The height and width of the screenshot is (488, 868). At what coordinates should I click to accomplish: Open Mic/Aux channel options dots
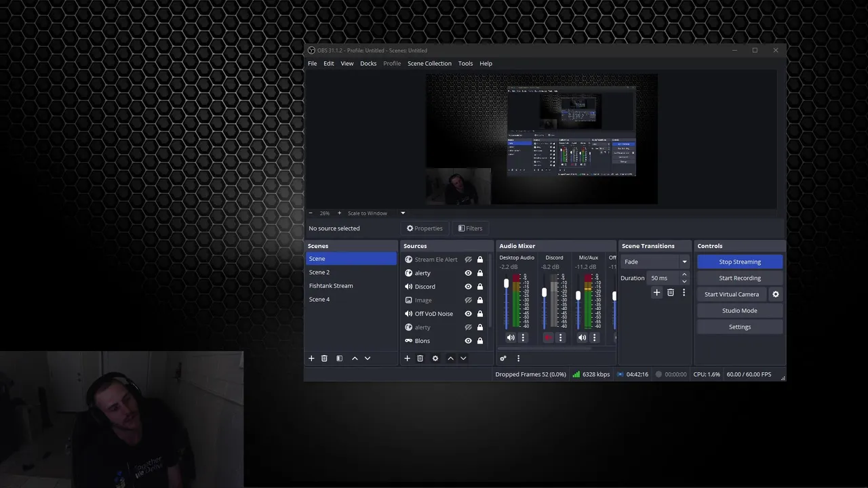click(x=594, y=338)
